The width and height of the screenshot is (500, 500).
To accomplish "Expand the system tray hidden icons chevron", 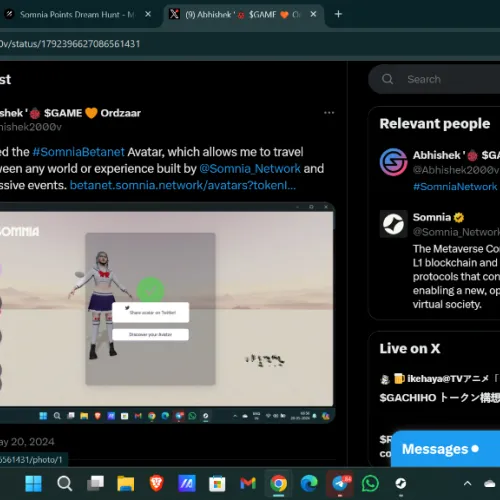I will pyautogui.click(x=467, y=483).
